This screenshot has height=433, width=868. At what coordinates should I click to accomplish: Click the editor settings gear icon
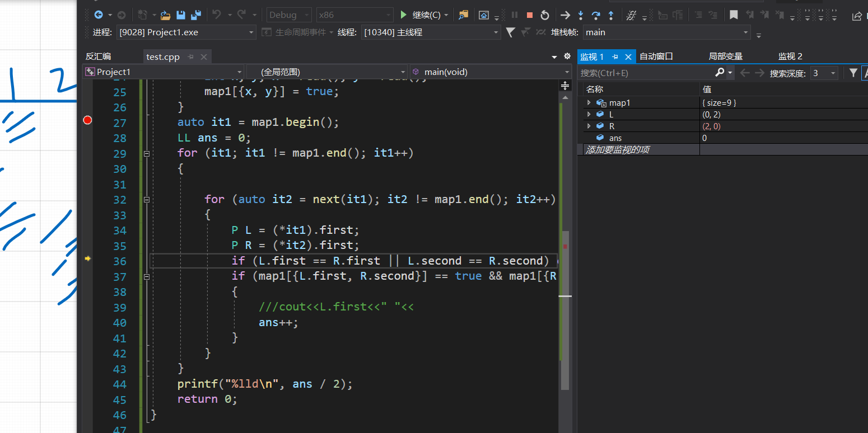(567, 57)
